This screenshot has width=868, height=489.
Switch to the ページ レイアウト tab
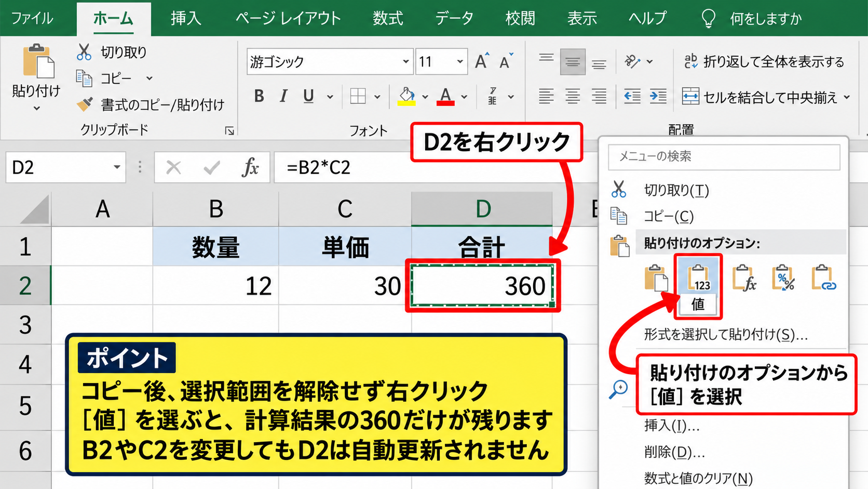288,19
